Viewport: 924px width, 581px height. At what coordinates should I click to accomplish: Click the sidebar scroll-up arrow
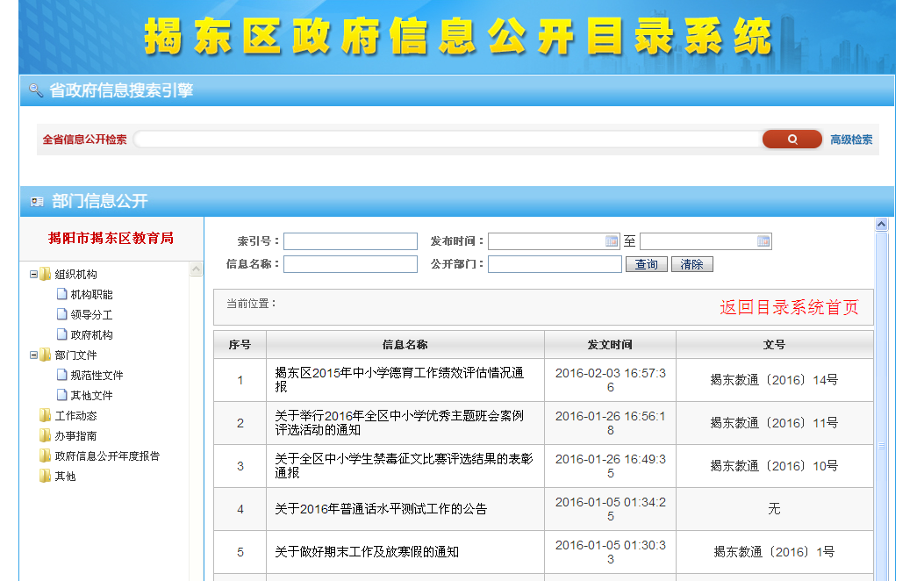197,269
